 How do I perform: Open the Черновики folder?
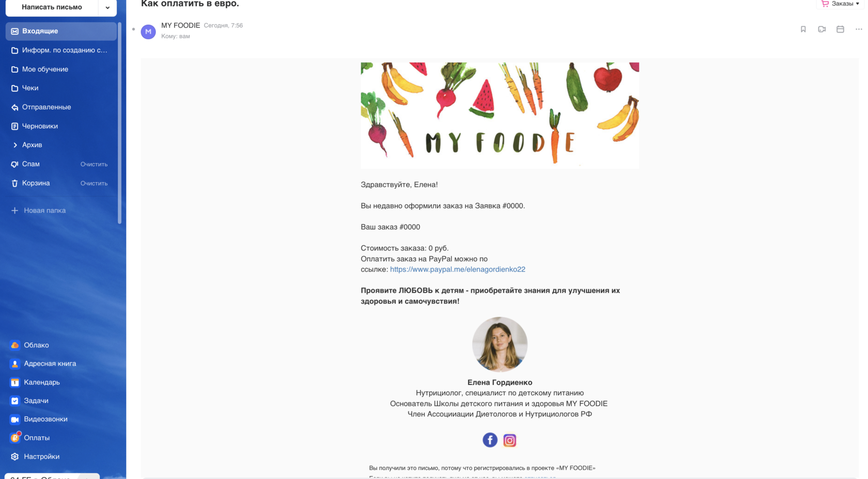tap(61, 126)
